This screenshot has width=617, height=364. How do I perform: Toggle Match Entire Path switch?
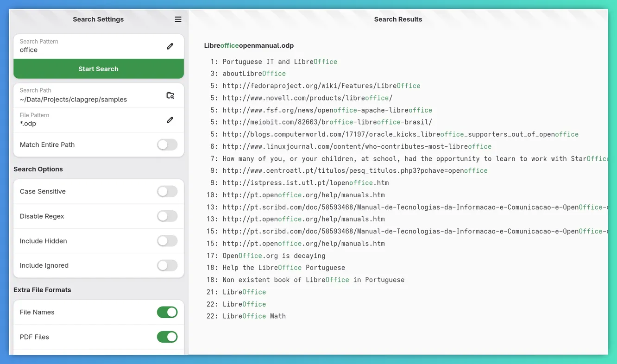(167, 144)
